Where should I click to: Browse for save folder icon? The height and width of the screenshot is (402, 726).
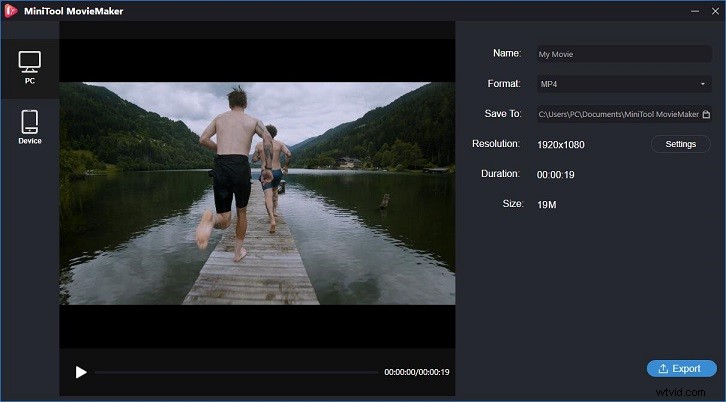click(706, 114)
